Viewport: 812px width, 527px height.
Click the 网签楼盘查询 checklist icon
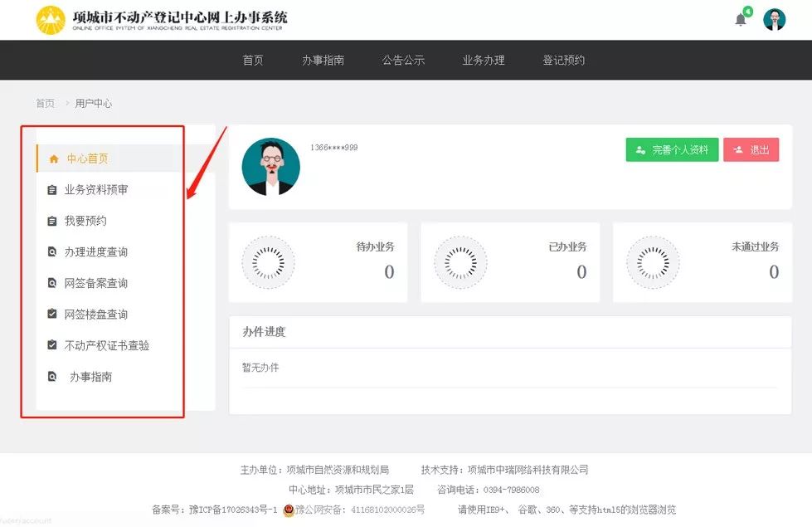[51, 314]
